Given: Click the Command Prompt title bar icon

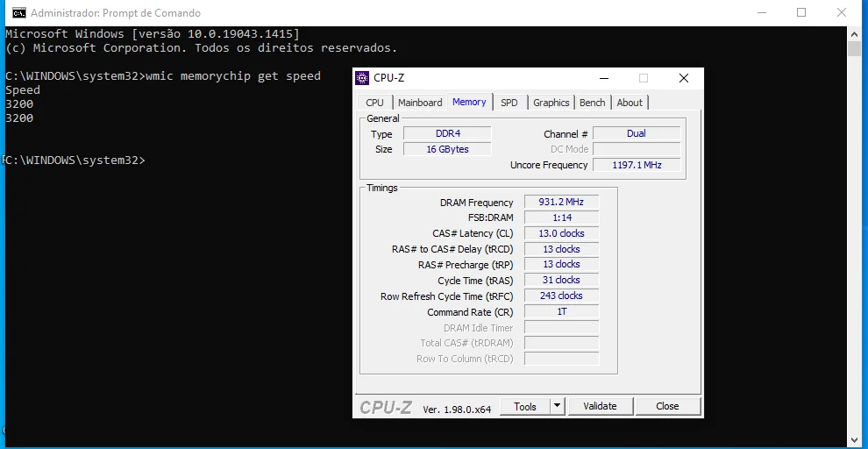Looking at the screenshot, I should click(x=18, y=12).
